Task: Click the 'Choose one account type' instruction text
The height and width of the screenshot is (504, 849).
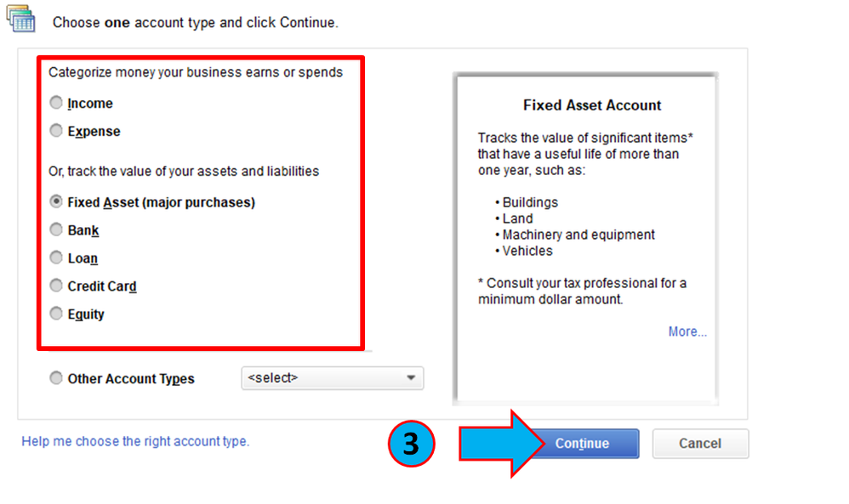Action: [x=195, y=23]
